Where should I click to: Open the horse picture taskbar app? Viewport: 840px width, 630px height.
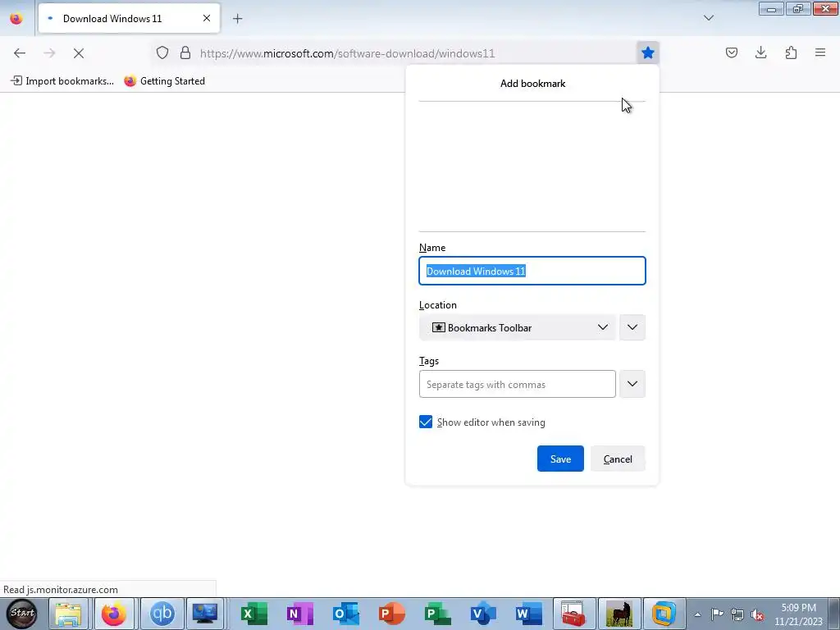click(x=619, y=614)
